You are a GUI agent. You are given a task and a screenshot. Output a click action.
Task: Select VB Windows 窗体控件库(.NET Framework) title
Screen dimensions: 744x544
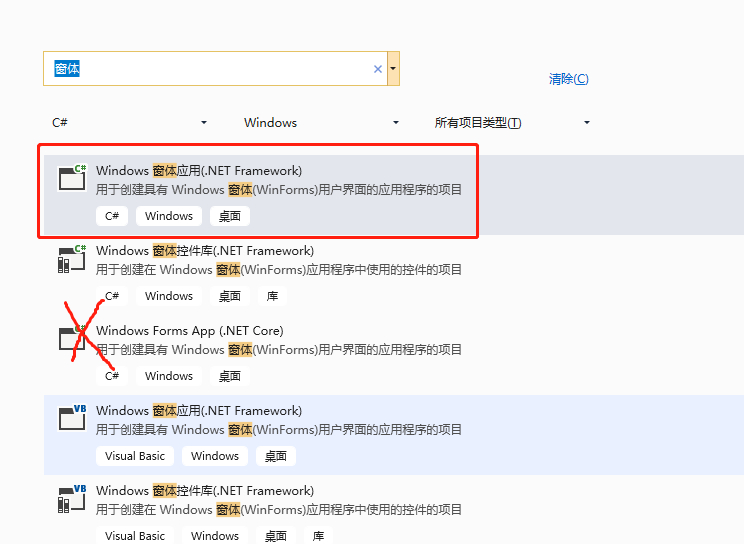(x=205, y=490)
